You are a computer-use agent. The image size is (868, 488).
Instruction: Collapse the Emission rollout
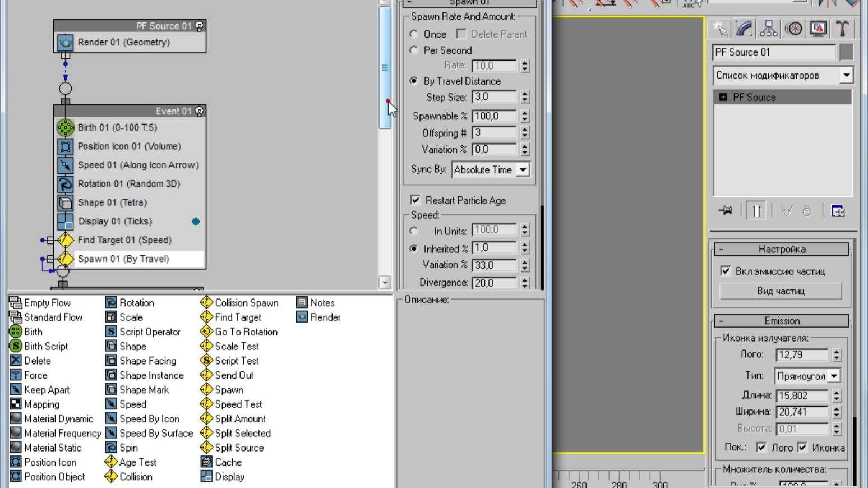782,321
